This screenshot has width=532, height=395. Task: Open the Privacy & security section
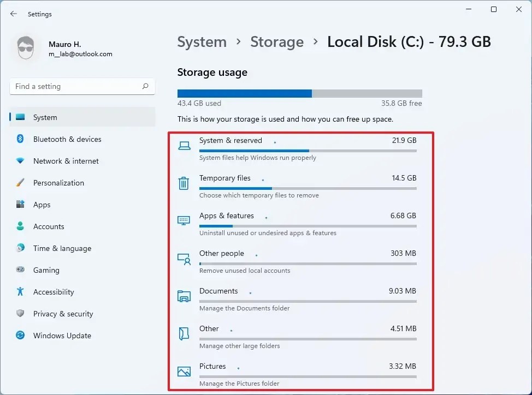pos(63,314)
